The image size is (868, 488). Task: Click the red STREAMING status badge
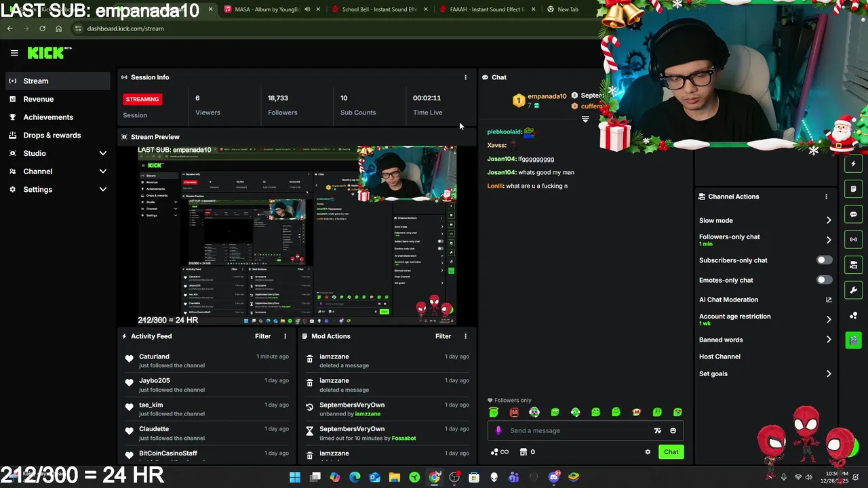click(142, 99)
